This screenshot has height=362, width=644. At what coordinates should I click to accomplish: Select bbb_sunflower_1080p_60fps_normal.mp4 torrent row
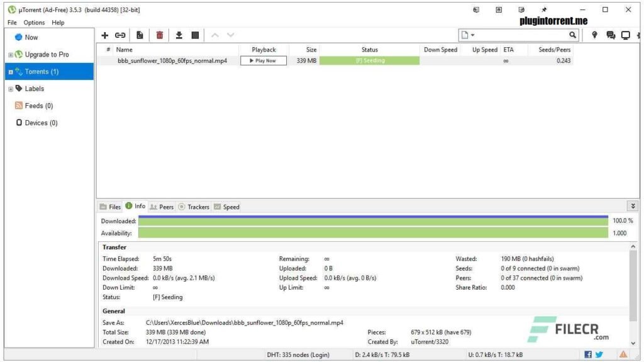point(335,61)
